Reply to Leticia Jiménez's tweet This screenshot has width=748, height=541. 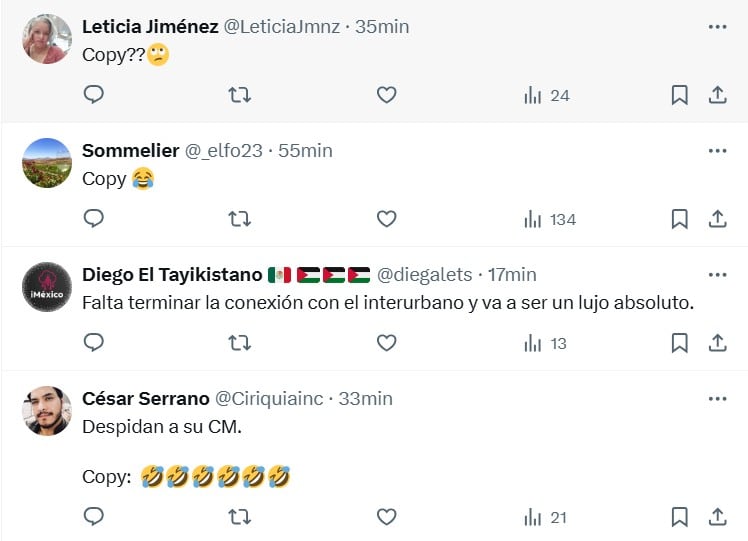94,95
